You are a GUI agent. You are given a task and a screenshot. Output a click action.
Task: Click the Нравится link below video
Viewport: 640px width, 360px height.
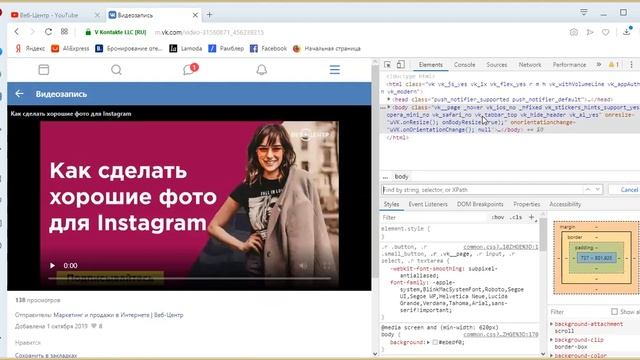click(x=28, y=342)
